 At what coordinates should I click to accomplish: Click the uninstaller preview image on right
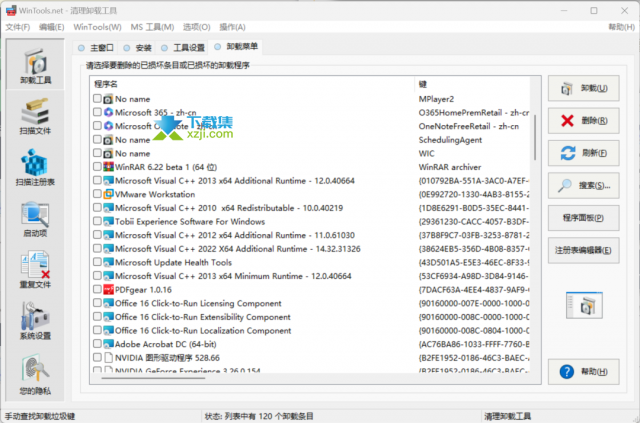tap(584, 305)
